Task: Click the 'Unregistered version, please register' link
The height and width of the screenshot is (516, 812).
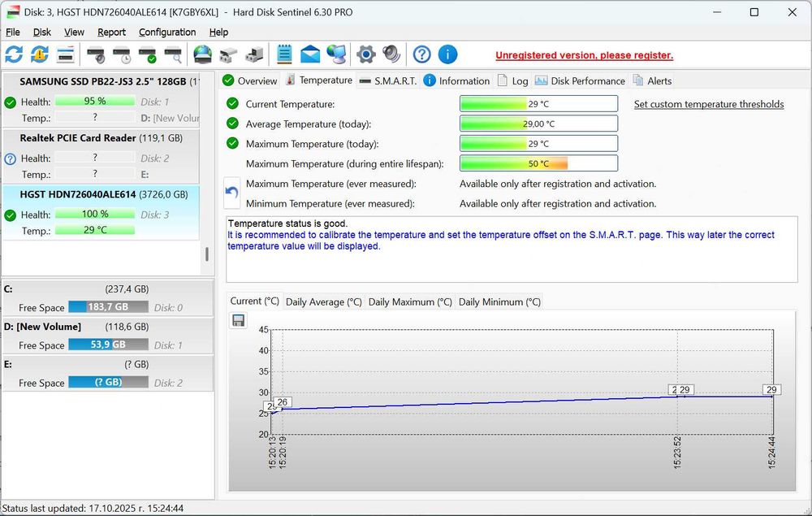Action: 584,55
